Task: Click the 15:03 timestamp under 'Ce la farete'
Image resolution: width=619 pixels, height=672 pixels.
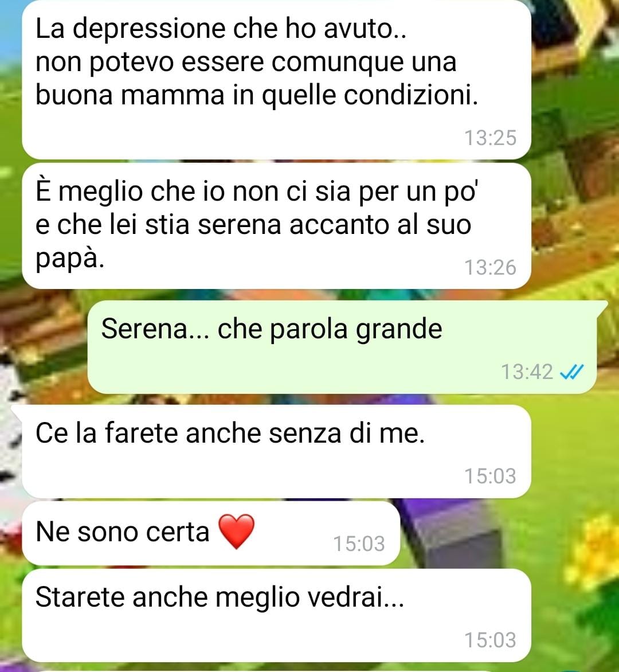Action: click(491, 476)
